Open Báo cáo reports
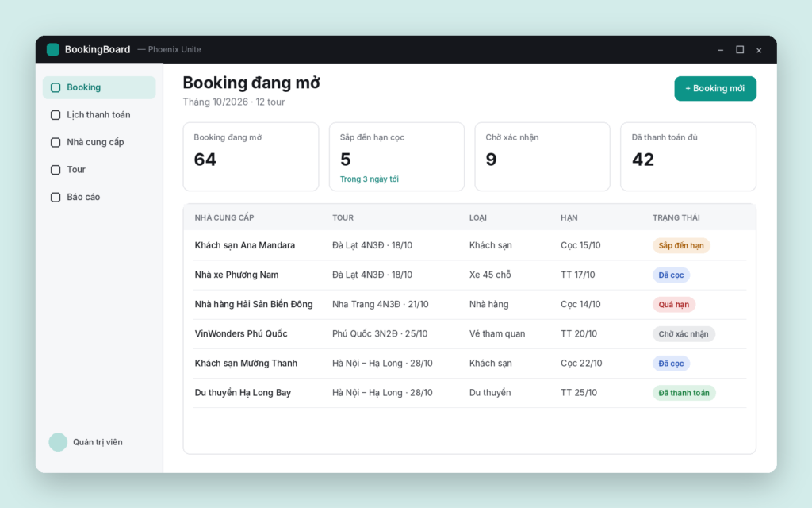Viewport: 812px width, 508px height. 99,198
